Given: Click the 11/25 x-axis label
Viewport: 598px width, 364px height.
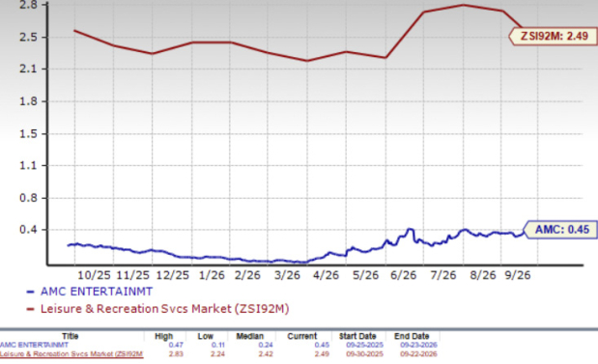Looking at the screenshot, I should tap(132, 275).
